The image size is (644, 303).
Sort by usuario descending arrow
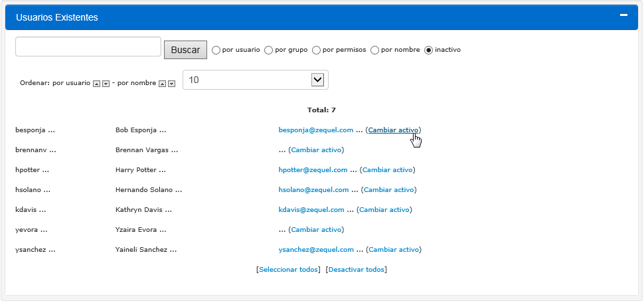click(106, 84)
